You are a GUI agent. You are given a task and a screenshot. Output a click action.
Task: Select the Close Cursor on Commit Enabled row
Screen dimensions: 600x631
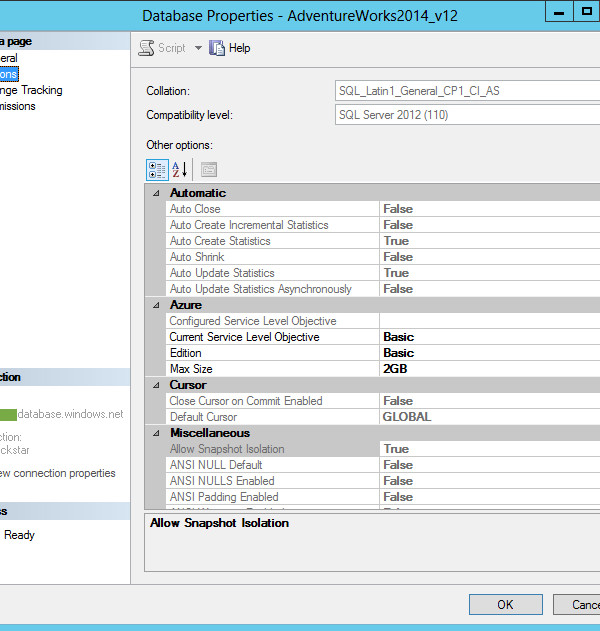point(383,401)
